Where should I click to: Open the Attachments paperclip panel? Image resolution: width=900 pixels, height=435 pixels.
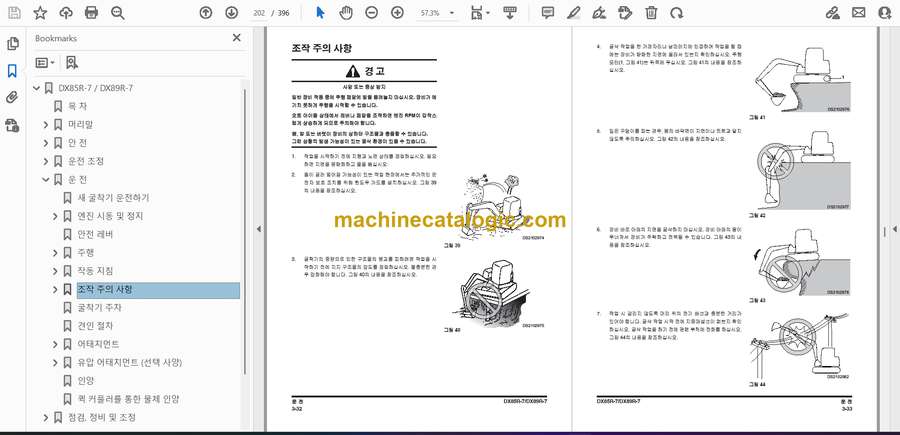tap(12, 98)
